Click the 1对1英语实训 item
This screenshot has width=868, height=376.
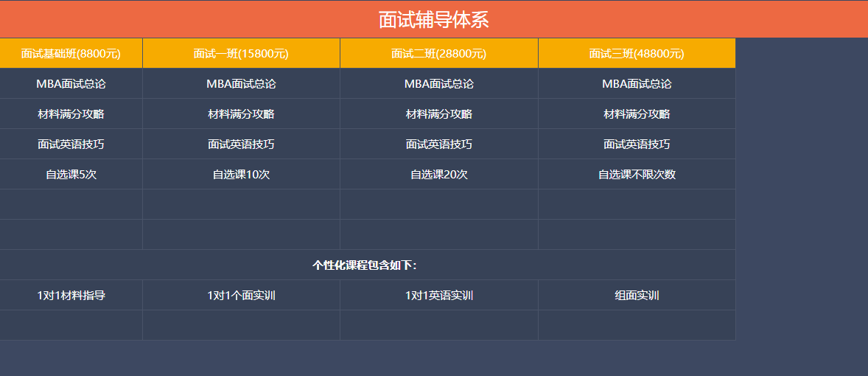(x=438, y=296)
